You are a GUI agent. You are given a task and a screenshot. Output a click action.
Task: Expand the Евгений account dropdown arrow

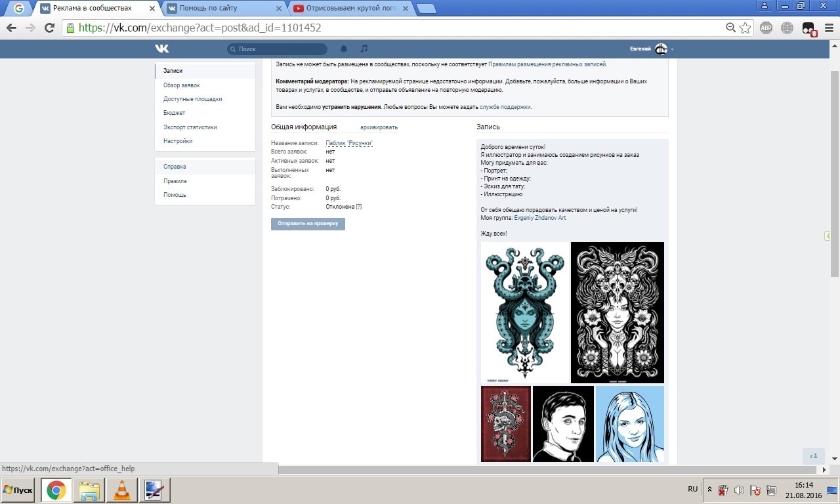[x=672, y=49]
